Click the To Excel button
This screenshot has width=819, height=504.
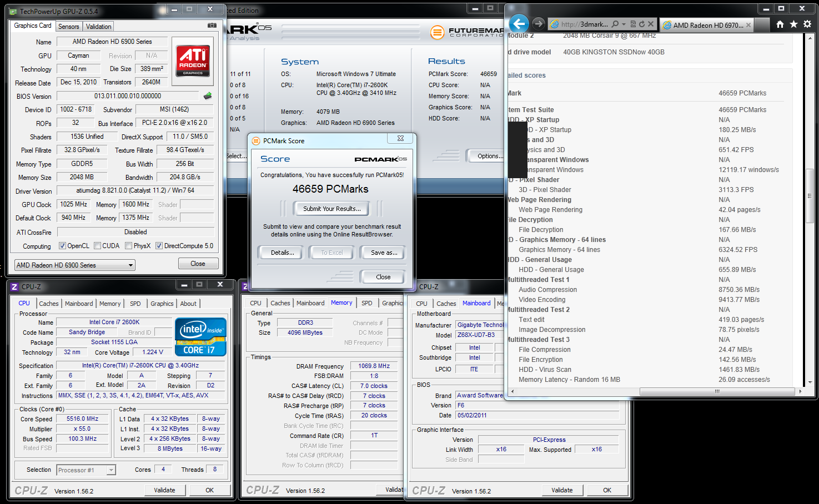click(x=332, y=253)
